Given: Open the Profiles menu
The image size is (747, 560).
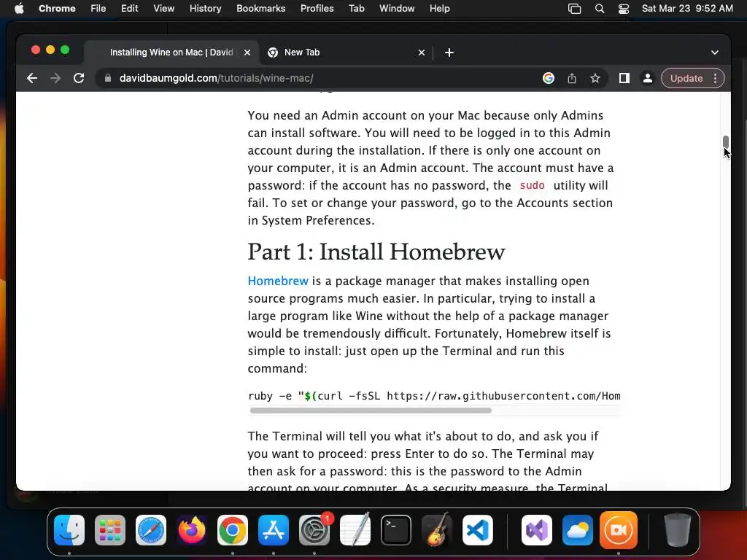Looking at the screenshot, I should pos(317,9).
